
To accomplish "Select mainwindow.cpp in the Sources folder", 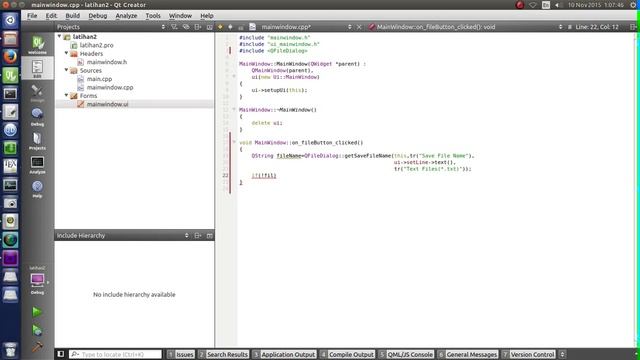I will point(110,87).
